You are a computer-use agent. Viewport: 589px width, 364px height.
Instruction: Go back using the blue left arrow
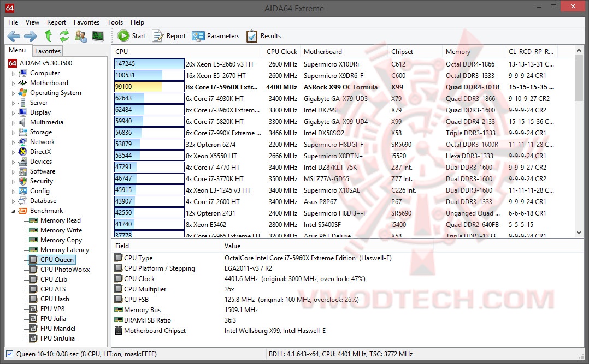click(x=14, y=36)
